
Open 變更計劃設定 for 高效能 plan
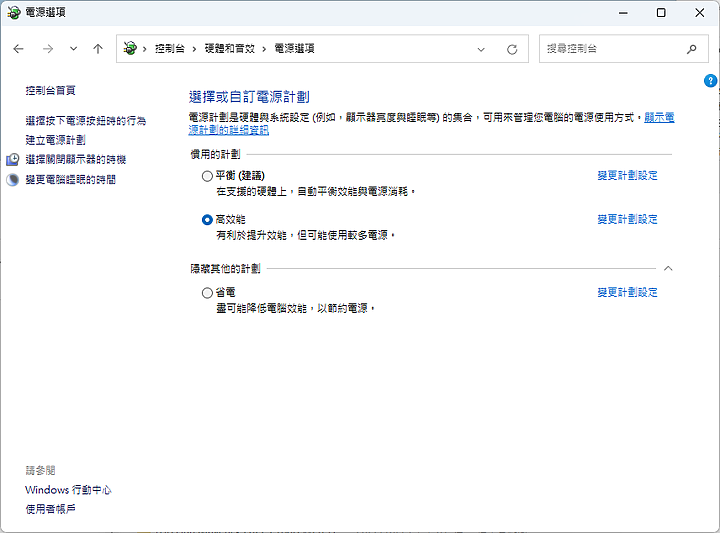click(x=627, y=219)
